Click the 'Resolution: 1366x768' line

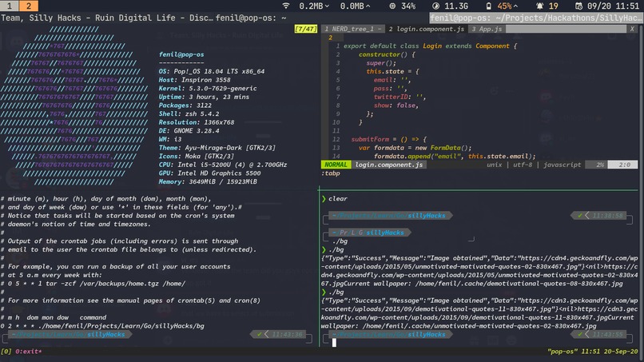pos(197,122)
